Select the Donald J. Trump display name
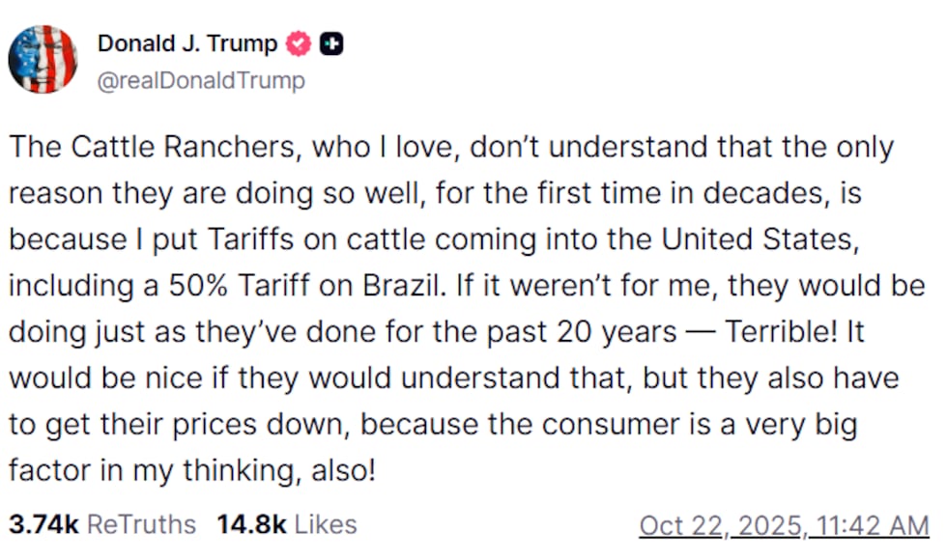Viewport: 947px width, 560px height. click(189, 42)
